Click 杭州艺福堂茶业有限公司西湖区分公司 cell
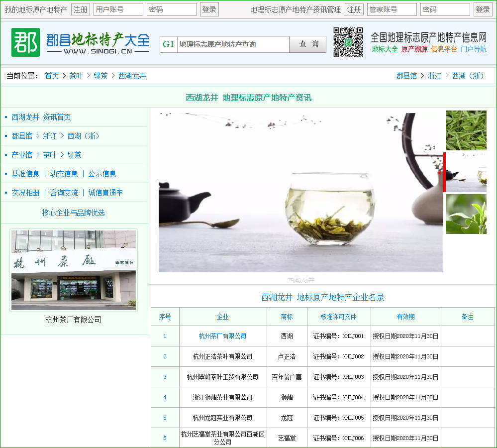 pos(222,438)
